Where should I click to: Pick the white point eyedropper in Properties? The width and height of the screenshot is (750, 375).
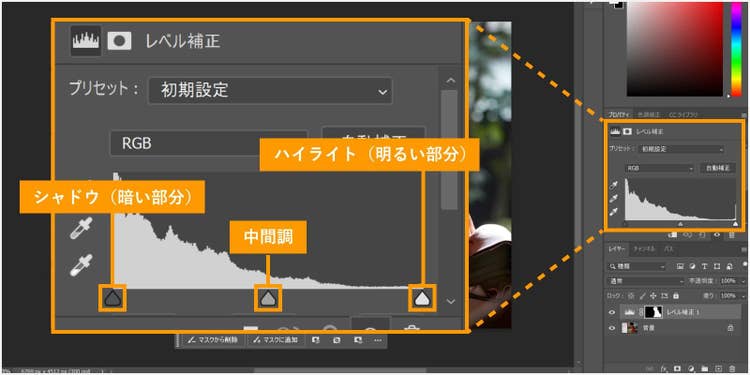pyautogui.click(x=614, y=211)
